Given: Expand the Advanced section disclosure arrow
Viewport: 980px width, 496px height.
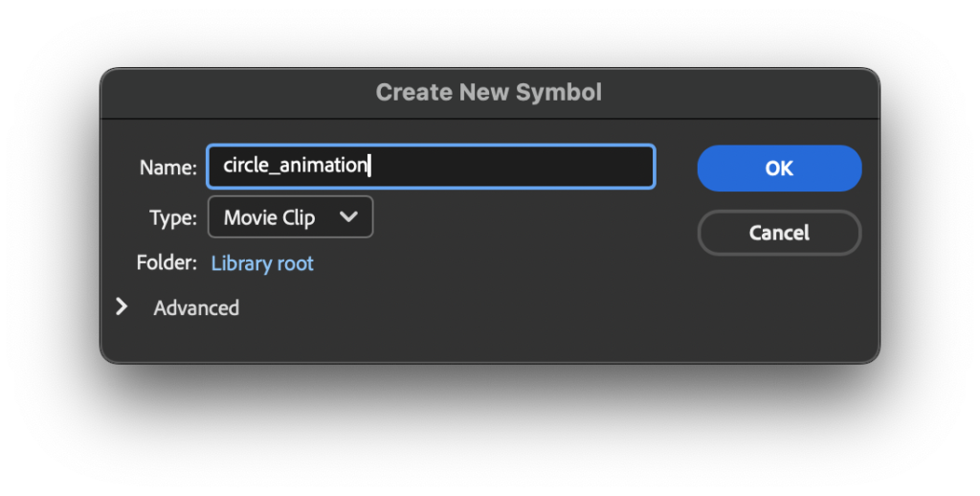Looking at the screenshot, I should 122,307.
